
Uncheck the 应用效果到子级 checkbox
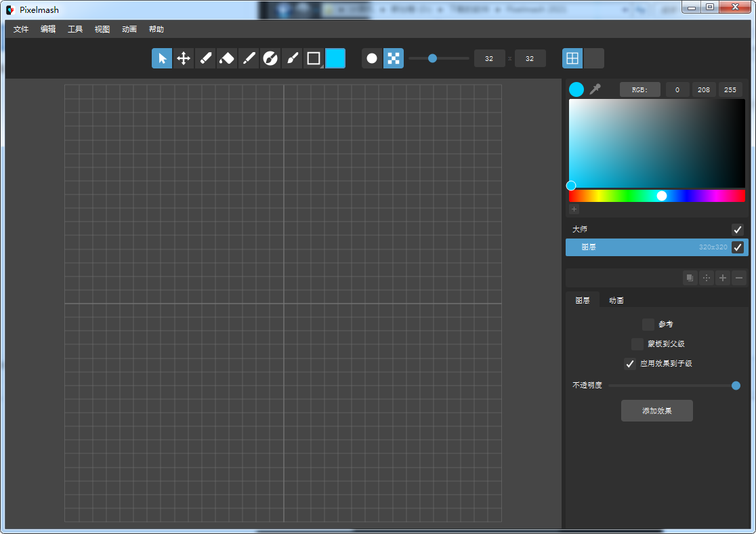point(630,364)
